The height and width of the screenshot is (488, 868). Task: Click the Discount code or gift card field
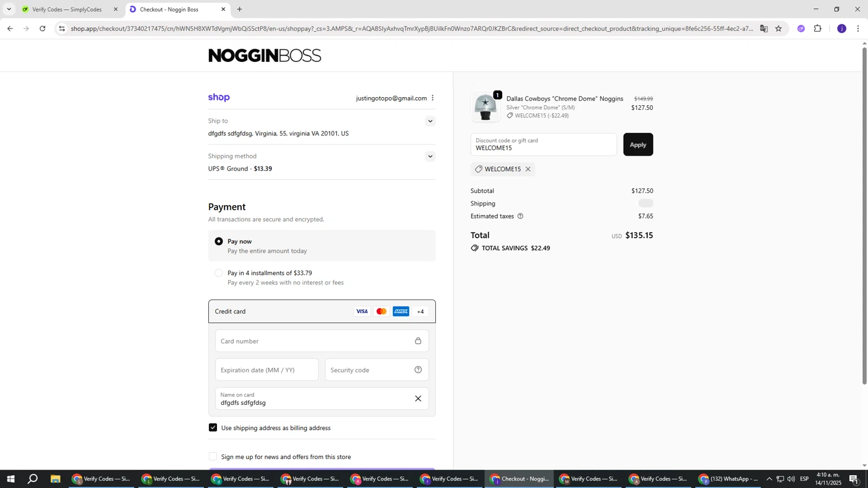tap(543, 145)
